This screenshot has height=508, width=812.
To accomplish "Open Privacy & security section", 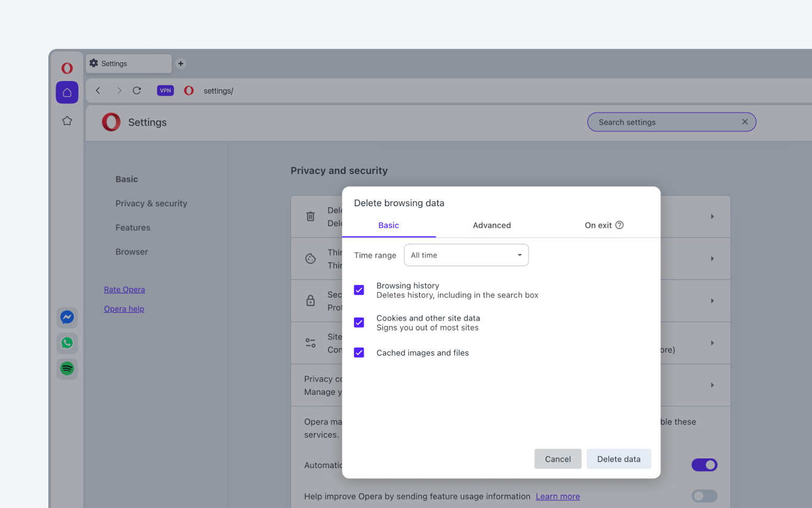I will click(151, 203).
